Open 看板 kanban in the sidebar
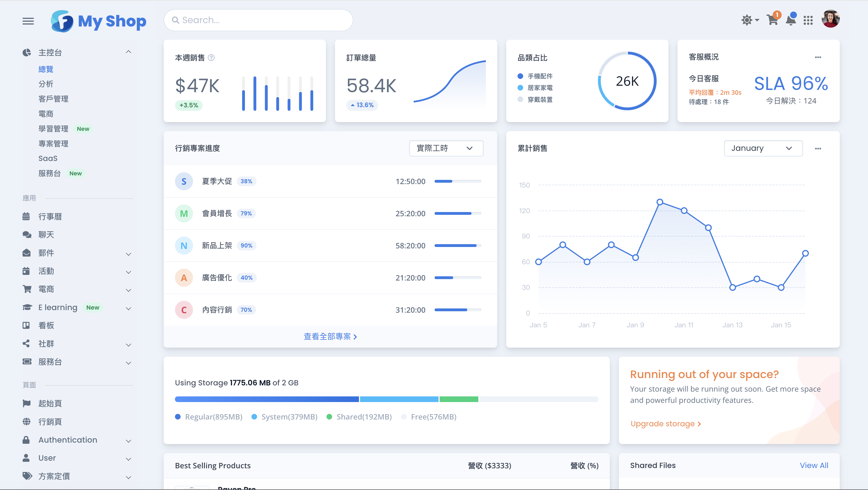Viewport: 868px width, 490px height. pyautogui.click(x=46, y=325)
